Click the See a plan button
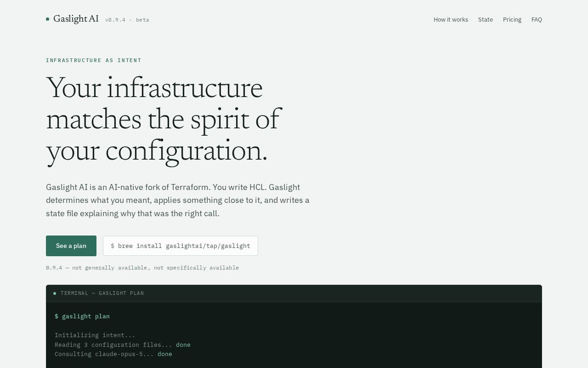Image resolution: width=588 pixels, height=368 pixels. (x=71, y=246)
